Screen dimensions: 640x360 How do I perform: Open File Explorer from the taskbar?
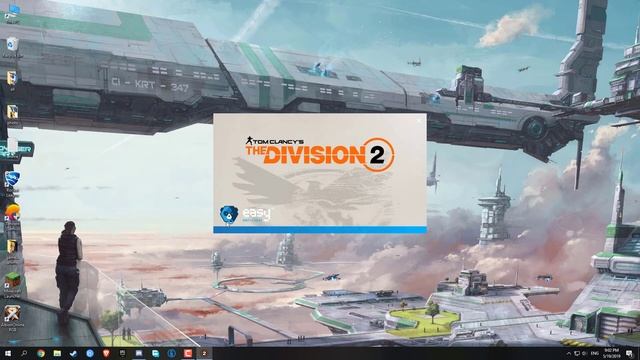click(x=57, y=353)
